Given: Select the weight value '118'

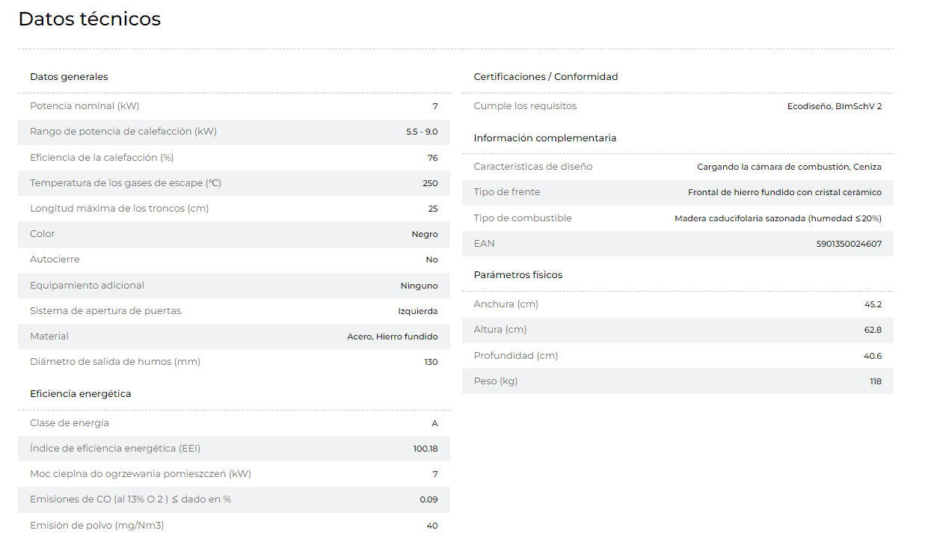Looking at the screenshot, I should pyautogui.click(x=876, y=381).
